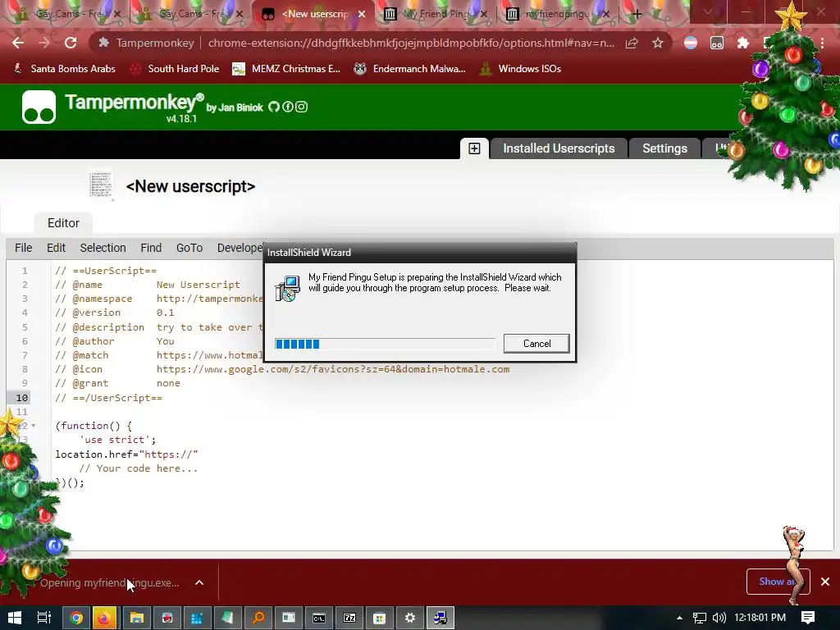840x630 pixels.
Task: Open the File menu in editor
Action: pyautogui.click(x=23, y=248)
